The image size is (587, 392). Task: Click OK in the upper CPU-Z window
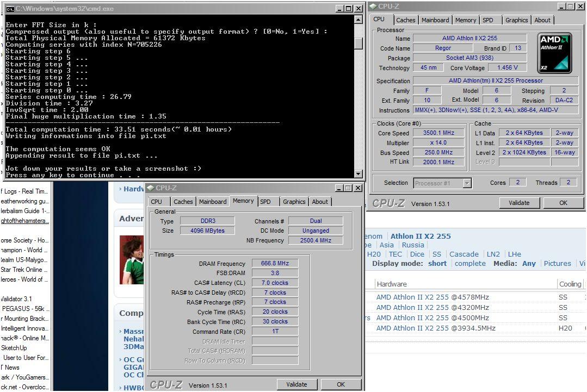563,203
